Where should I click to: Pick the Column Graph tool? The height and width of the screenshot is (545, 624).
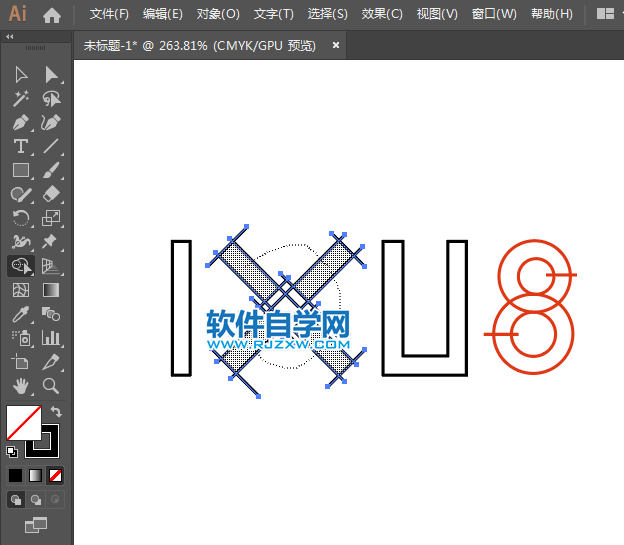[51, 338]
